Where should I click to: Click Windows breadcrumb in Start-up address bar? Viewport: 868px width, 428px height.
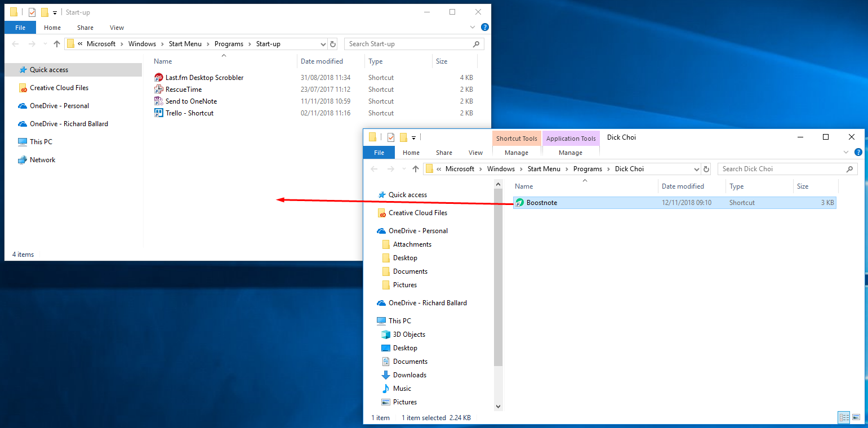click(142, 44)
